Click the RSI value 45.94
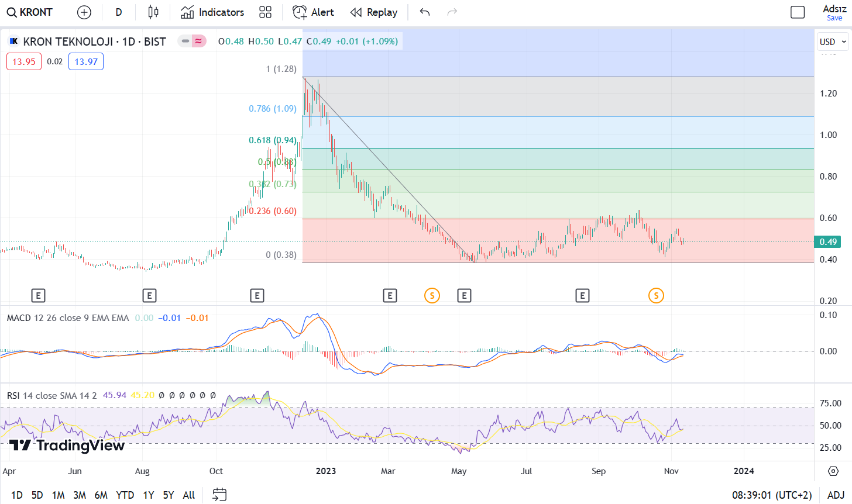The height and width of the screenshot is (504, 852). pyautogui.click(x=115, y=396)
